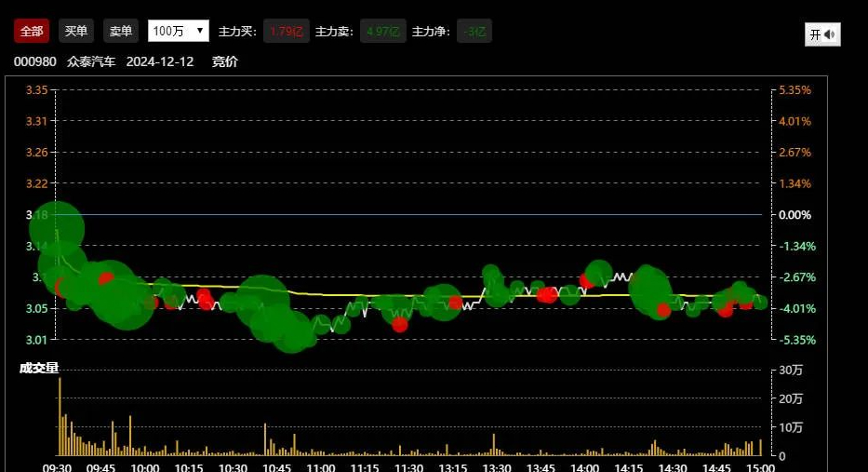
Task: Click the red bubble just before 14:00
Action: point(587,280)
